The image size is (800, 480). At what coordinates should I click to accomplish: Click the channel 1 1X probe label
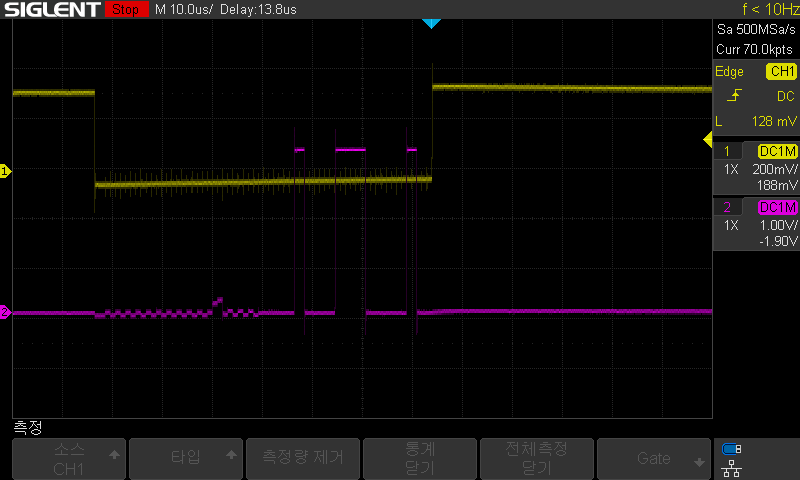pos(731,169)
